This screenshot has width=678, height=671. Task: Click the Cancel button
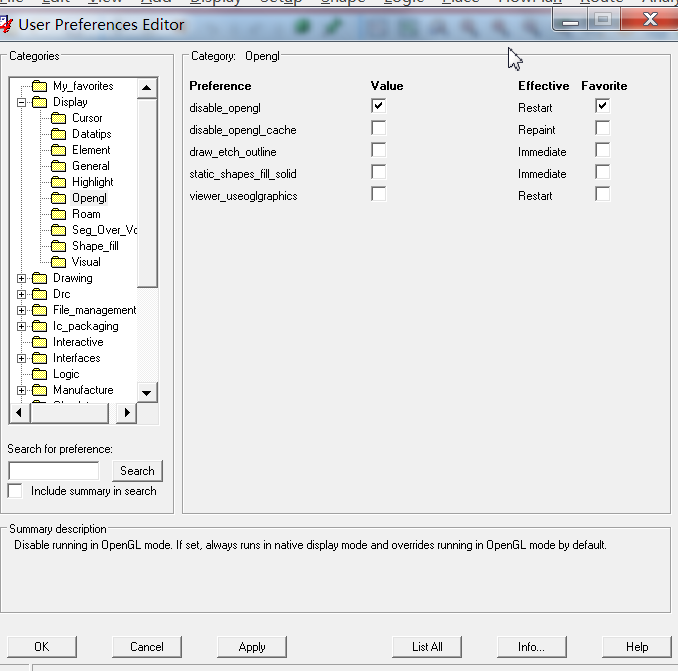coord(147,647)
